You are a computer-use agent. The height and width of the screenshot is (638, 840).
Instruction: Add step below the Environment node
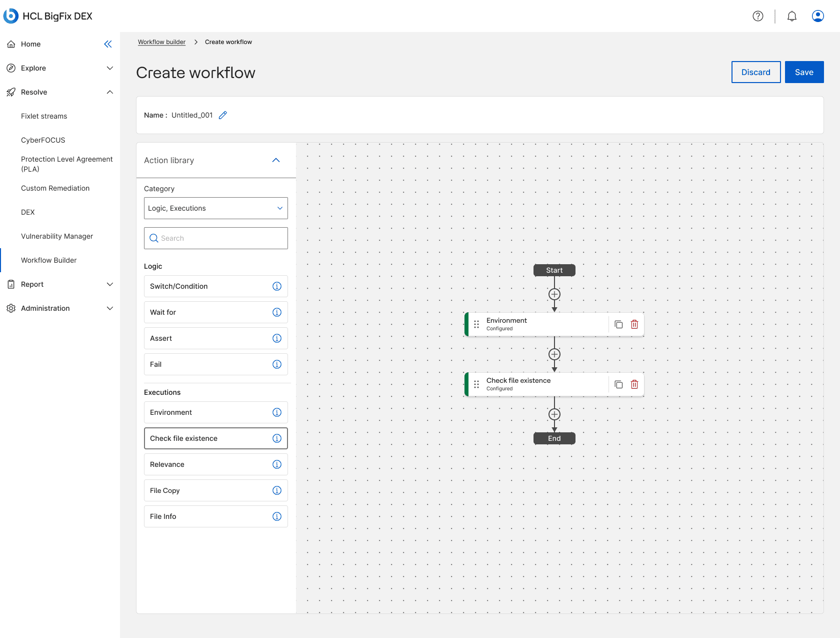coord(554,354)
